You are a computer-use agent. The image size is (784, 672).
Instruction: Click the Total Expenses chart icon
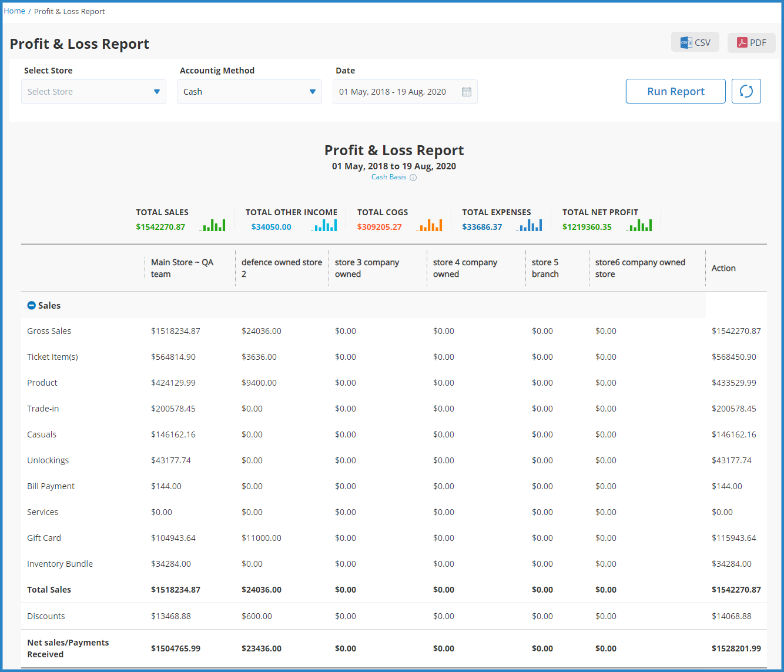[530, 225]
